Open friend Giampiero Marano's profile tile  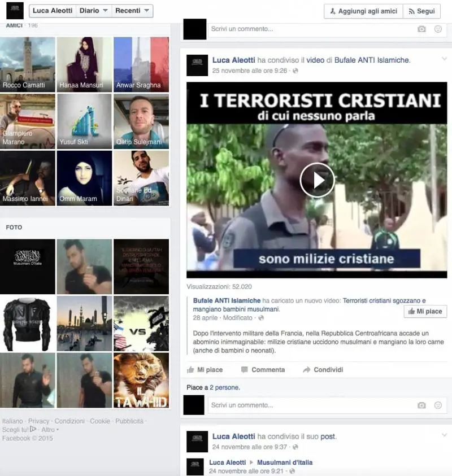[28, 121]
